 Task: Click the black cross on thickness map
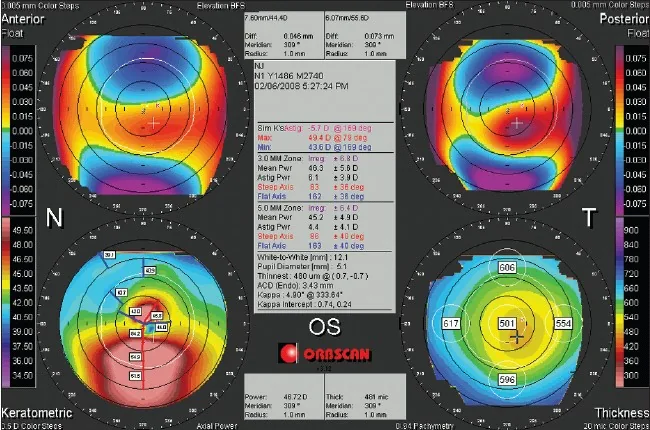517,337
